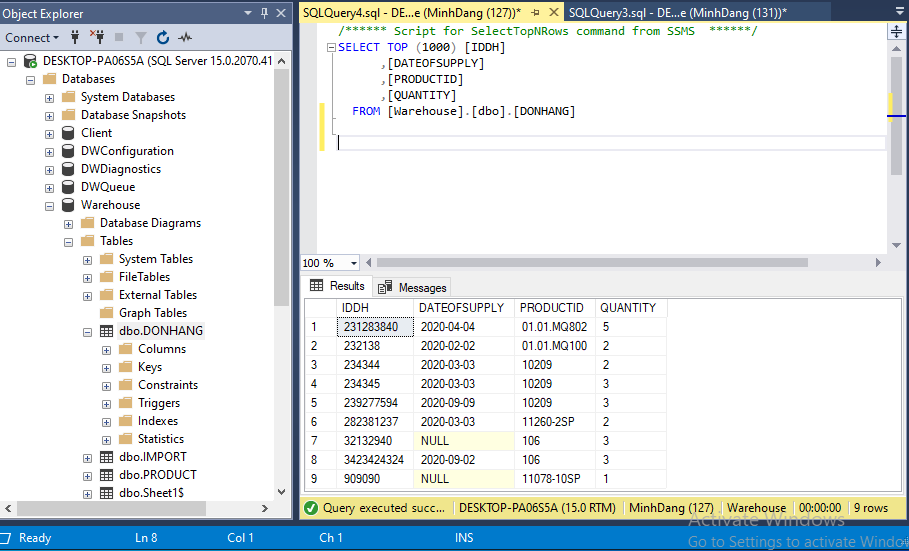Select the dbo.PRODUCT table in the tree
909x551 pixels.
(157, 475)
